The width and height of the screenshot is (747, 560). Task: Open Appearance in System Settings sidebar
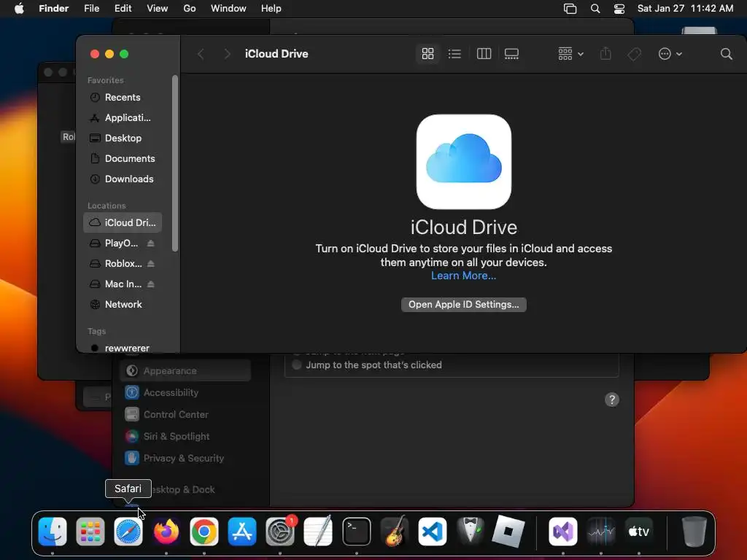185,370
